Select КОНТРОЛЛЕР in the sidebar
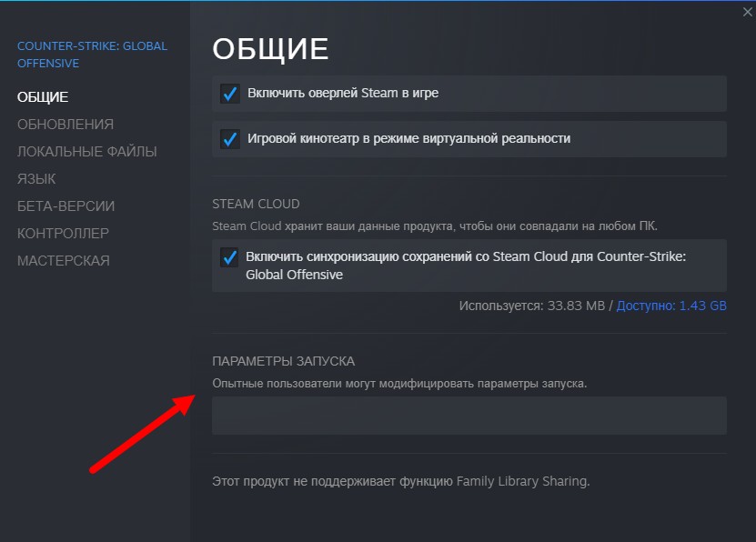The image size is (756, 542). click(x=63, y=234)
